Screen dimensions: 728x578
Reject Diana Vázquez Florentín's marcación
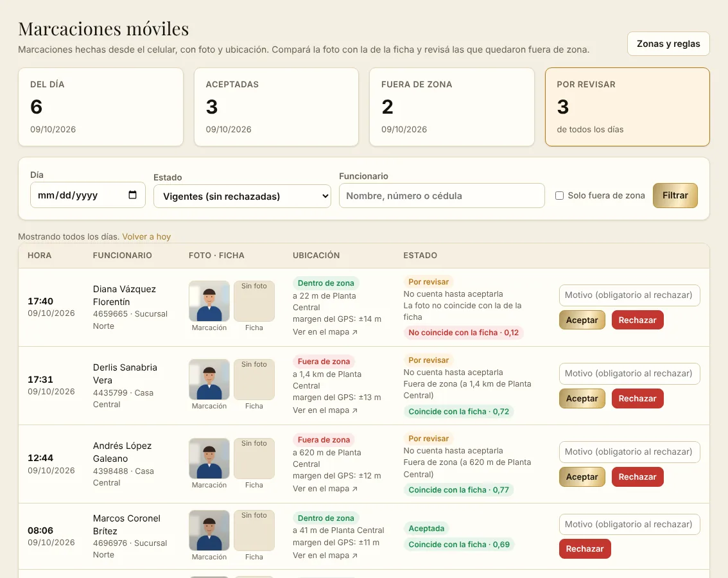point(637,320)
